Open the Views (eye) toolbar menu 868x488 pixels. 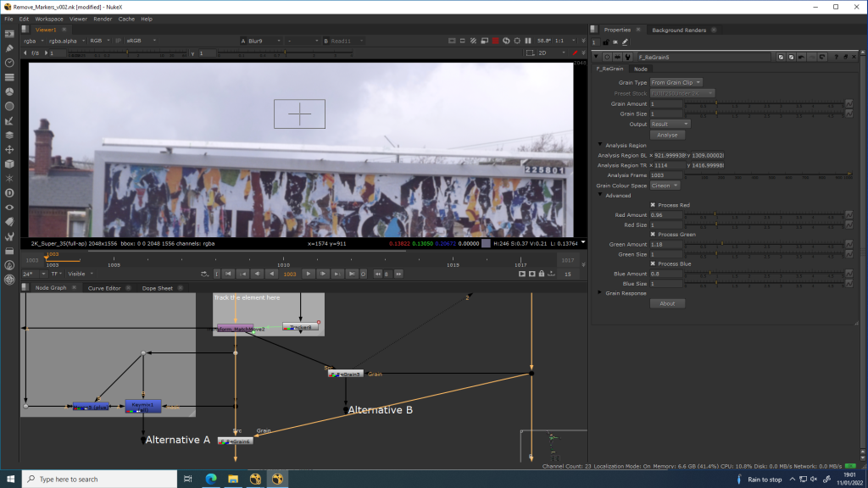(8, 208)
